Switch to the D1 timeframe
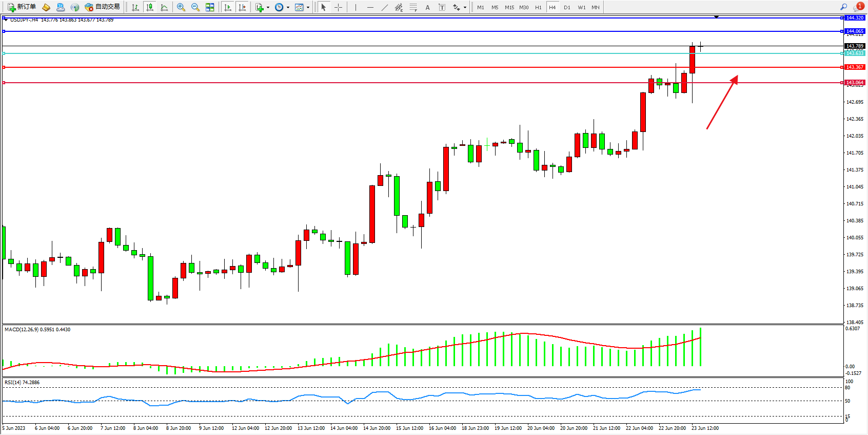This screenshot has height=435, width=868. [x=567, y=7]
